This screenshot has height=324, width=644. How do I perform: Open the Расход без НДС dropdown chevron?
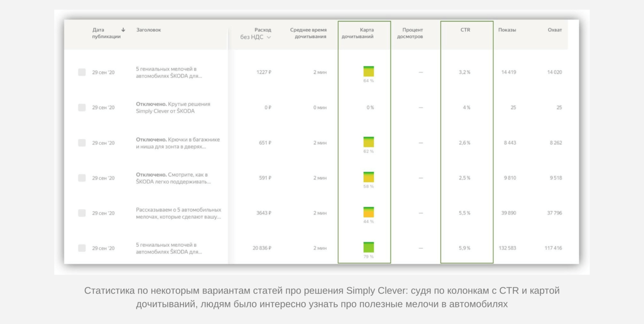tap(269, 37)
